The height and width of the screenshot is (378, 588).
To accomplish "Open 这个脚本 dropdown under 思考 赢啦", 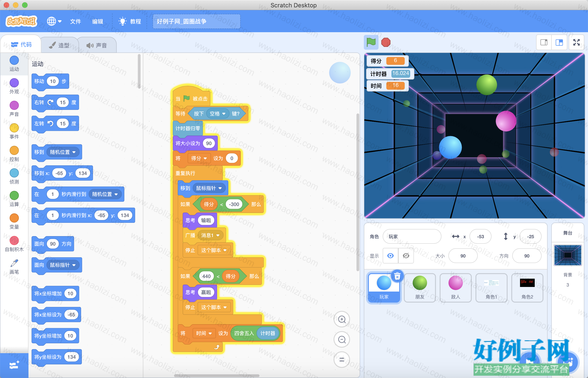I will coord(214,307).
